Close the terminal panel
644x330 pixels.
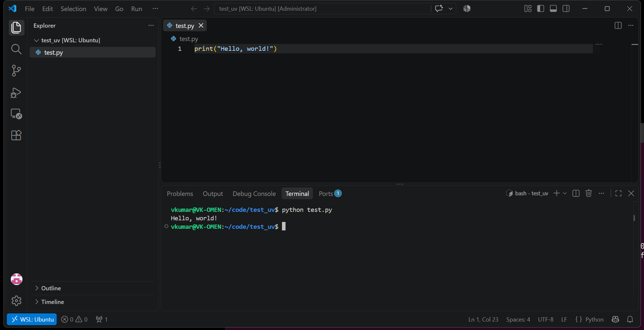[x=631, y=193]
